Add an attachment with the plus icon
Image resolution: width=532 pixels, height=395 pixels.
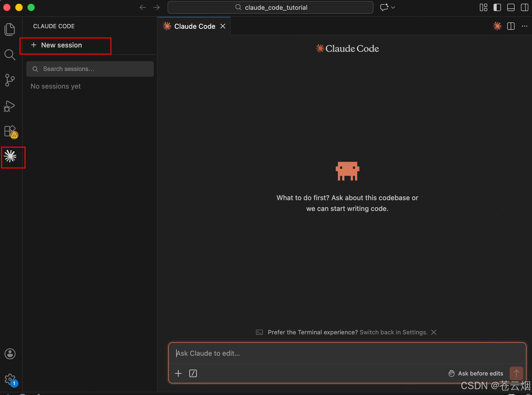(178, 373)
